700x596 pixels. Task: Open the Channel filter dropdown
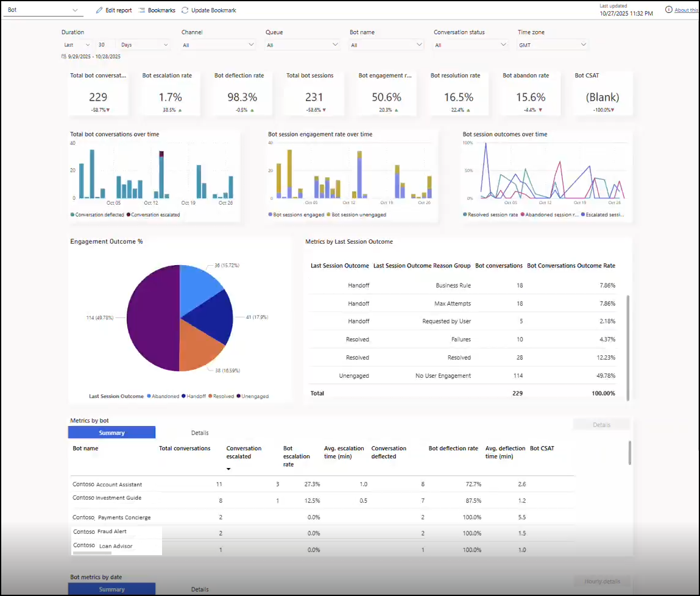(x=219, y=44)
